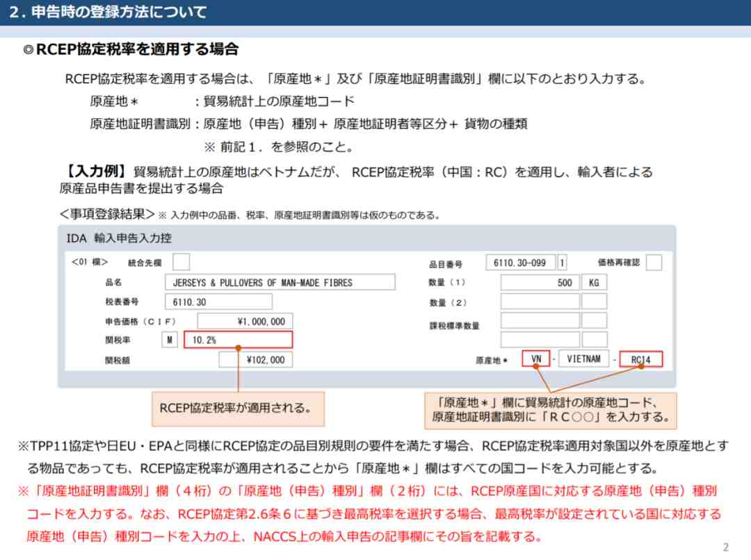Viewport: 751px width, 560px height.
Task: Click the <事項登録結果> heading
Action: point(107,214)
